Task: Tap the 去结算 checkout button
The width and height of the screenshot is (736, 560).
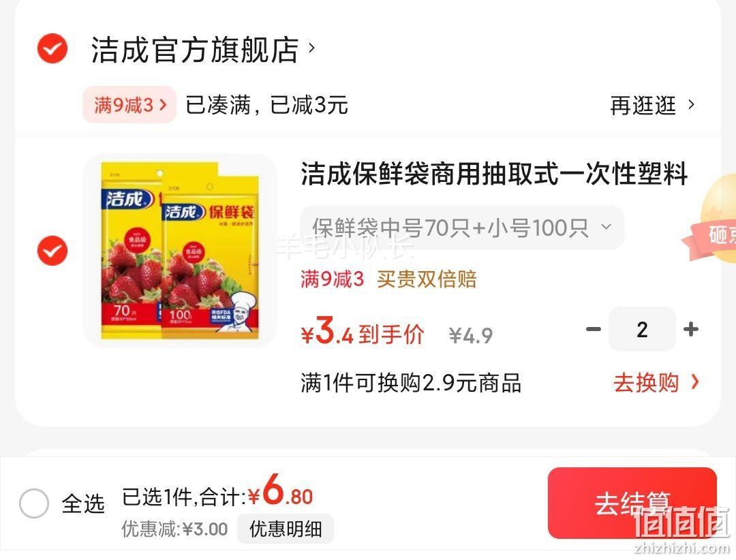Action: (632, 503)
